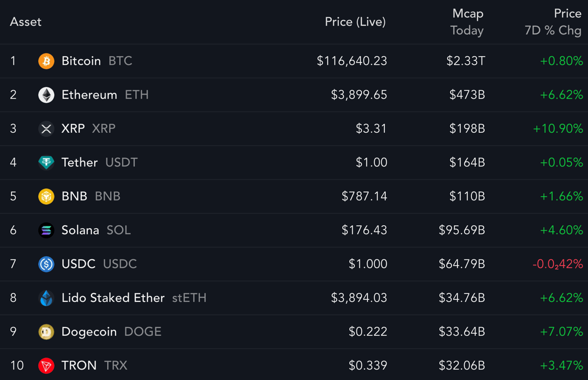The width and height of the screenshot is (588, 380).
Task: Open the Ethereum asset name link
Action: [x=89, y=95]
